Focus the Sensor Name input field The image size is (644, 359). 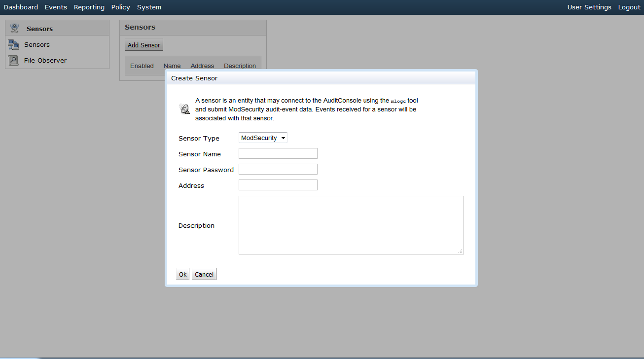(x=278, y=153)
